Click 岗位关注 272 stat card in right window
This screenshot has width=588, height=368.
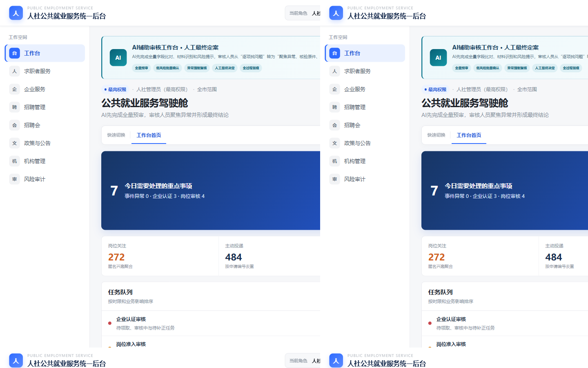pos(480,256)
